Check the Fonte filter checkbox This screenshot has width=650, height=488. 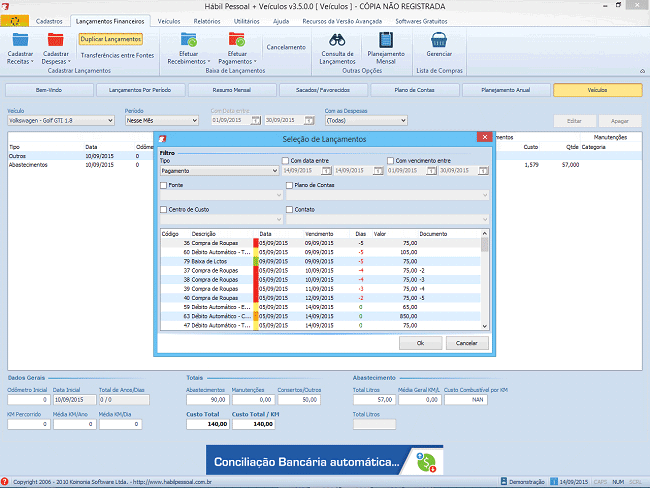[163, 185]
